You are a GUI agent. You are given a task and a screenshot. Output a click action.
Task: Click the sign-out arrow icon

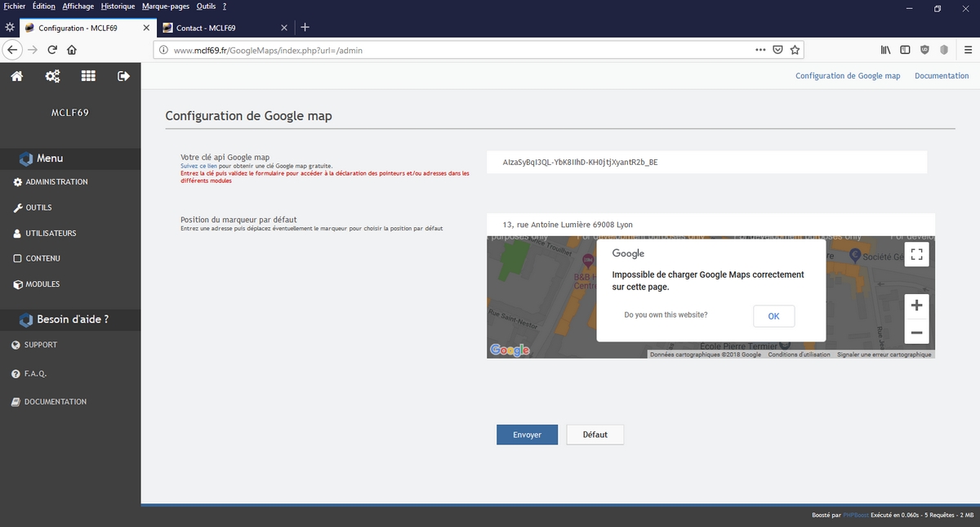pyautogui.click(x=123, y=76)
